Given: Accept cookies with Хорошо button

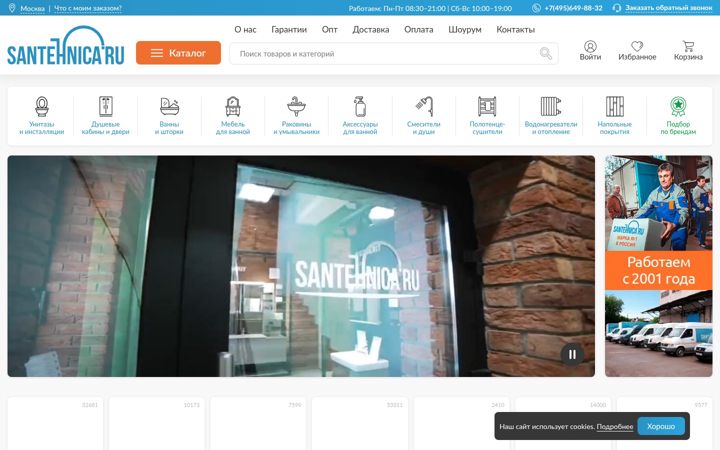Looking at the screenshot, I should pyautogui.click(x=661, y=426).
